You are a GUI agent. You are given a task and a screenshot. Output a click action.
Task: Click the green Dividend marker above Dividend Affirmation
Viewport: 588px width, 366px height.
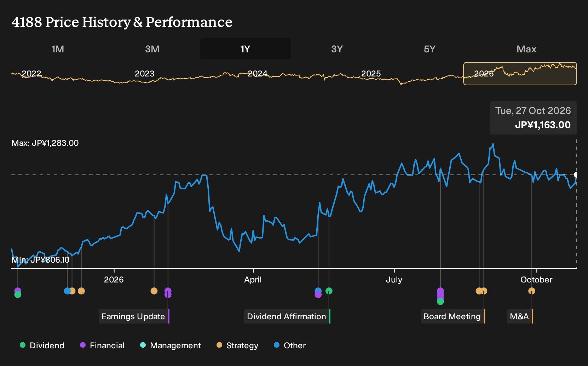coord(329,291)
